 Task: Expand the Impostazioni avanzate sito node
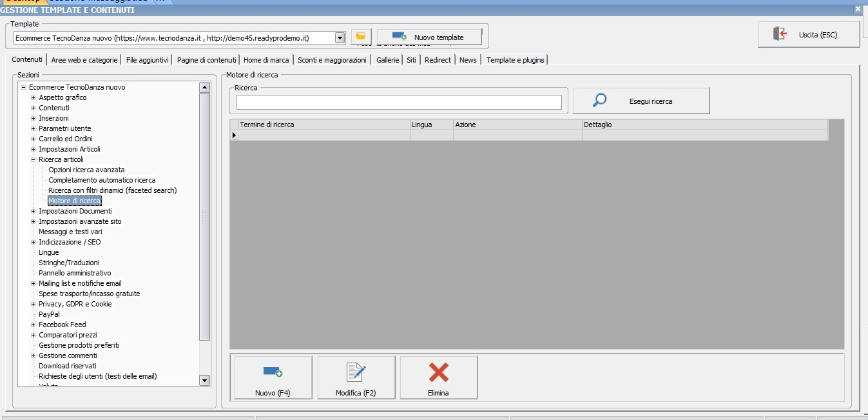click(x=34, y=221)
